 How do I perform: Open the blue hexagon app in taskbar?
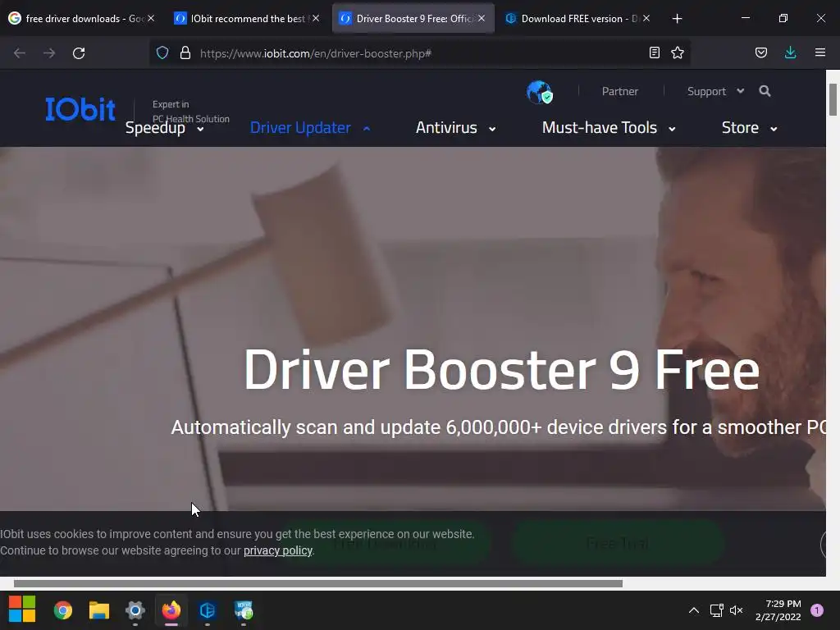click(208, 610)
